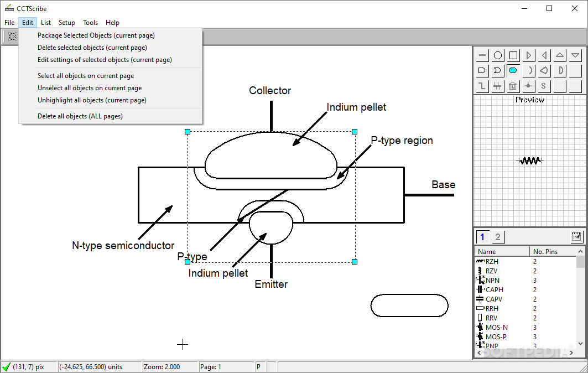Select the RZH resistor component

[525, 262]
